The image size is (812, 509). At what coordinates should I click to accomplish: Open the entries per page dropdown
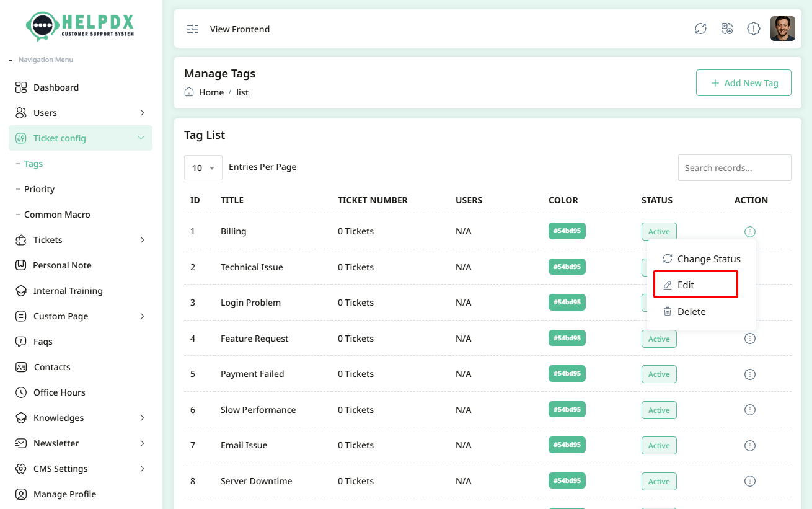pyautogui.click(x=203, y=167)
